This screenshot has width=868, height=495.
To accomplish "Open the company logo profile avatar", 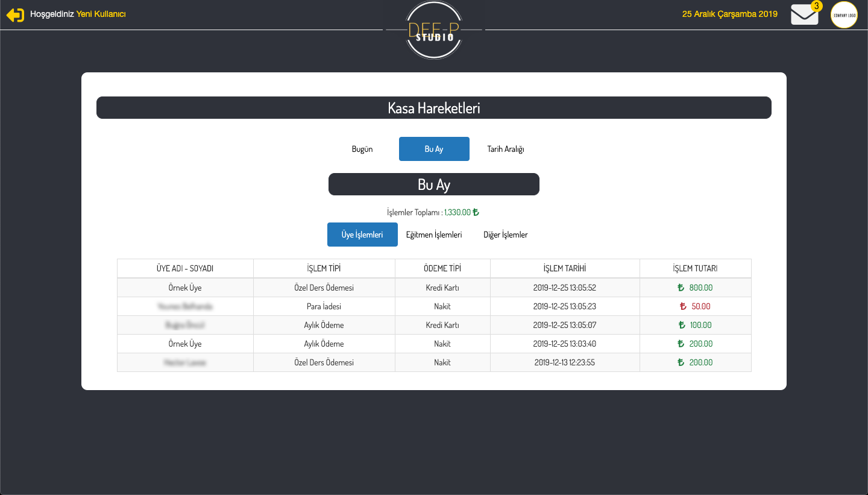I will pos(844,15).
